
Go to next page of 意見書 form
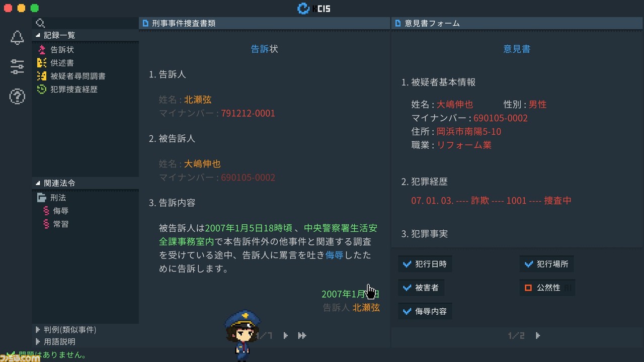(x=537, y=335)
